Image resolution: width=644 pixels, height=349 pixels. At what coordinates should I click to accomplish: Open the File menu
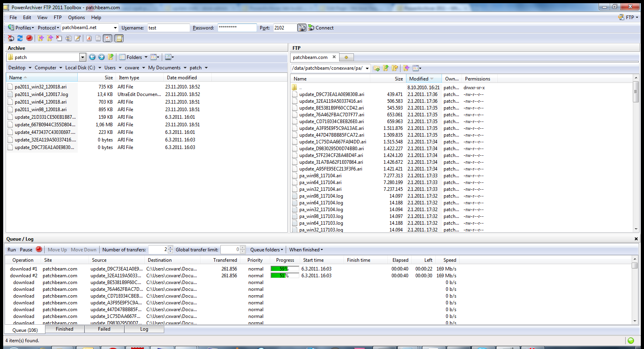coord(13,18)
